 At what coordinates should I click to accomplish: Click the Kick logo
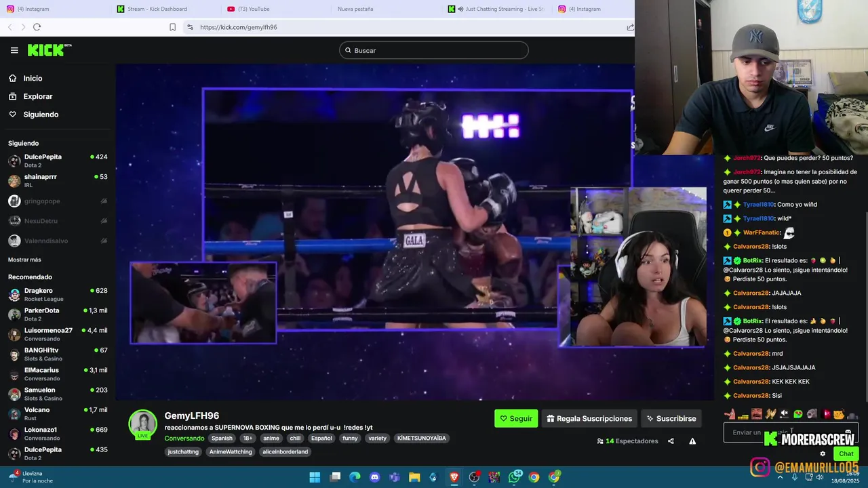pos(49,50)
